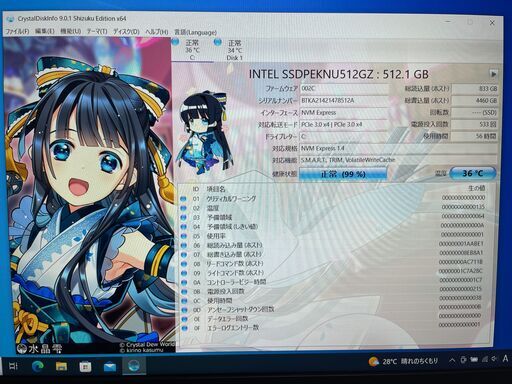This screenshot has height=384, width=512.
Task: Click rotation rate value ---- (SSD)
Action: (475, 112)
